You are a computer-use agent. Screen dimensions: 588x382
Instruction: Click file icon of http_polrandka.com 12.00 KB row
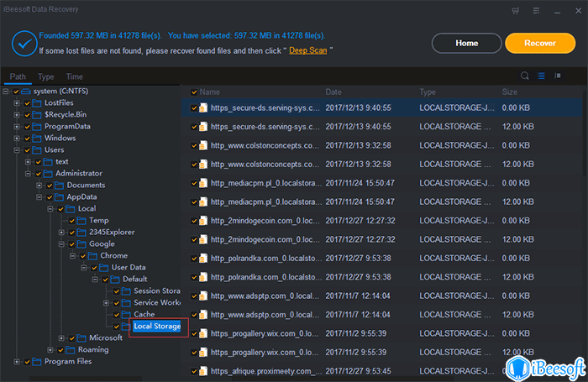pos(203,277)
